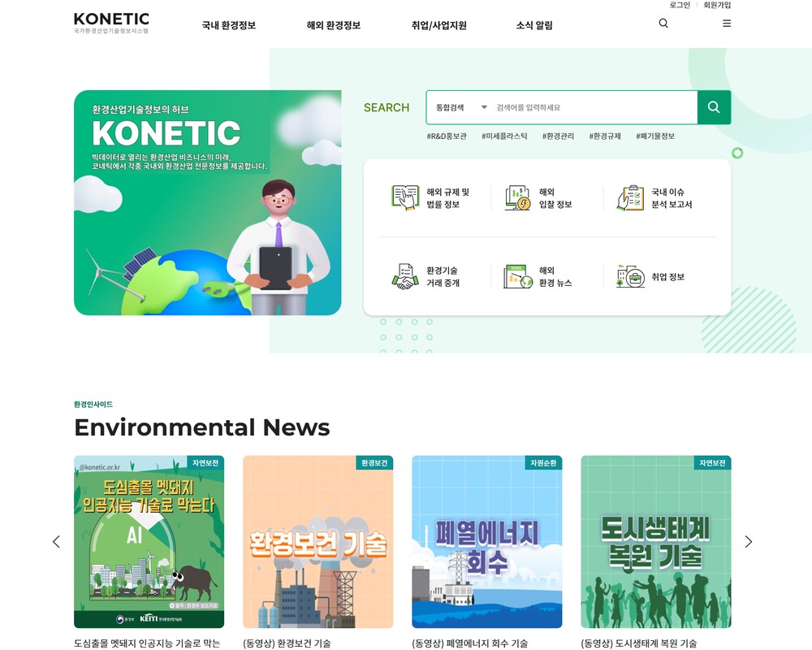Open the 국내 환경정보 menu

[x=229, y=25]
